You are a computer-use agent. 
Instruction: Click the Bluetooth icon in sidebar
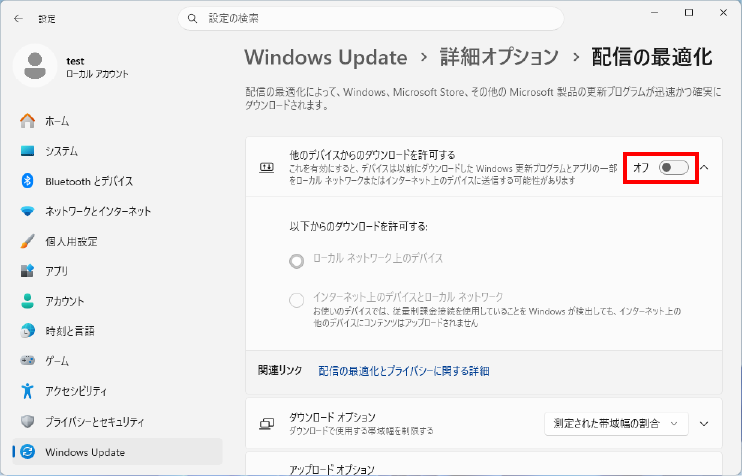pos(27,181)
